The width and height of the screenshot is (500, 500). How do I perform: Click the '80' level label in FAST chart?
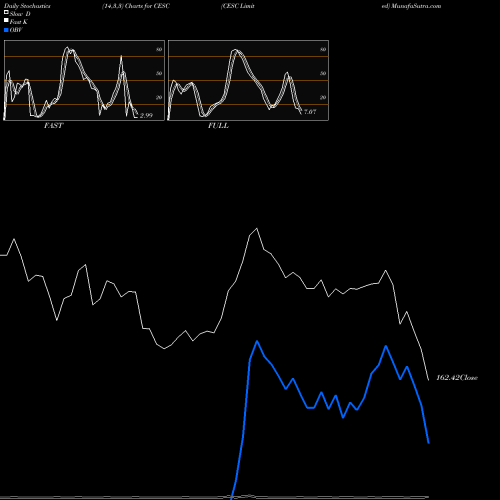[x=159, y=49]
